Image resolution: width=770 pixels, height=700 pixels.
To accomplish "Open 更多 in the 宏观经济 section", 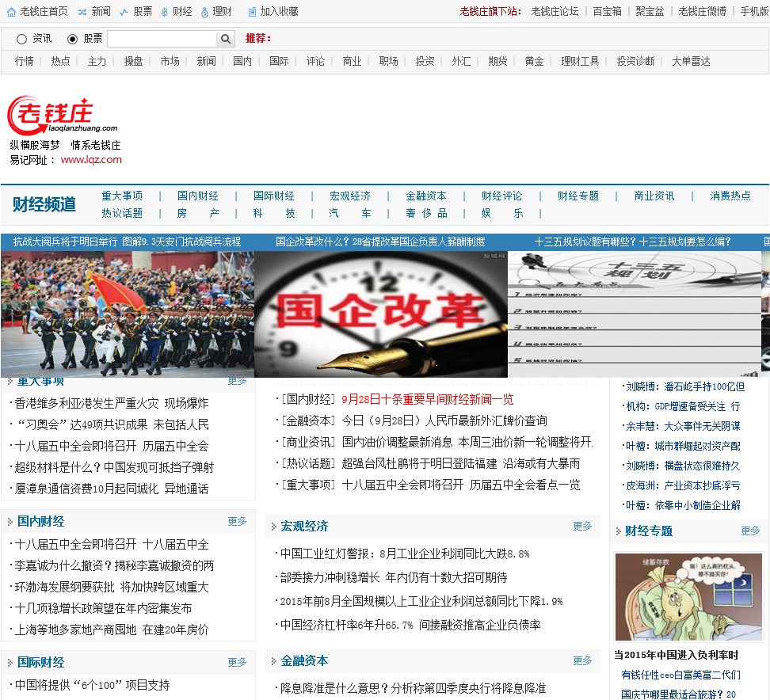I will (582, 527).
